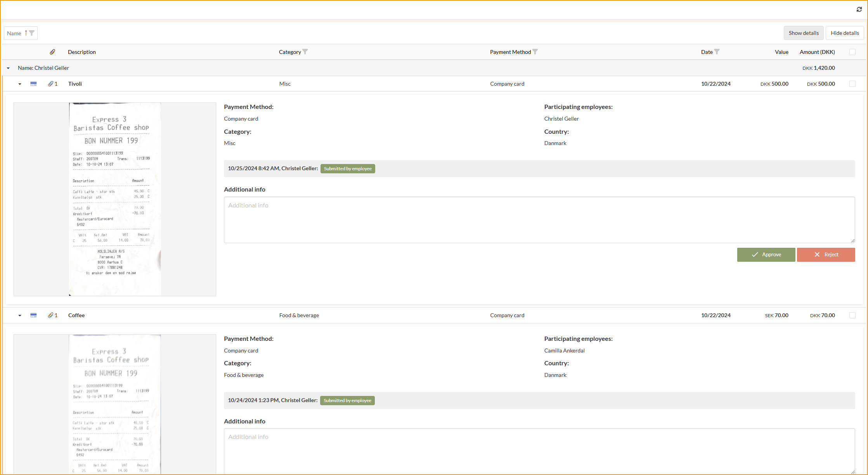Collapse the Coffee expense details
The width and height of the screenshot is (868, 475).
pos(20,316)
